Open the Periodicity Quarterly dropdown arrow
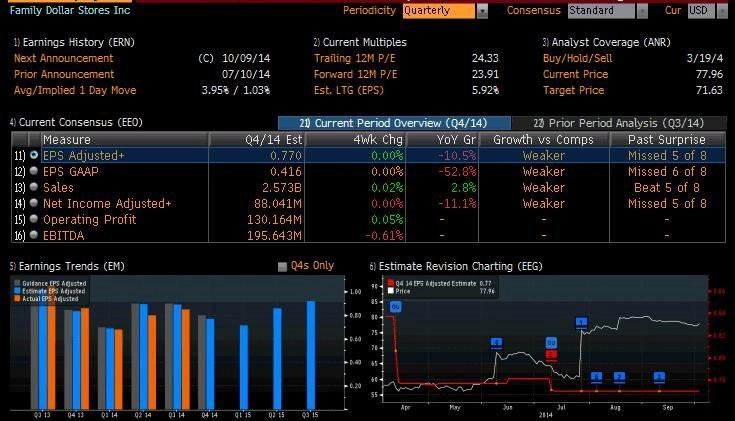735x421 pixels. coord(482,11)
